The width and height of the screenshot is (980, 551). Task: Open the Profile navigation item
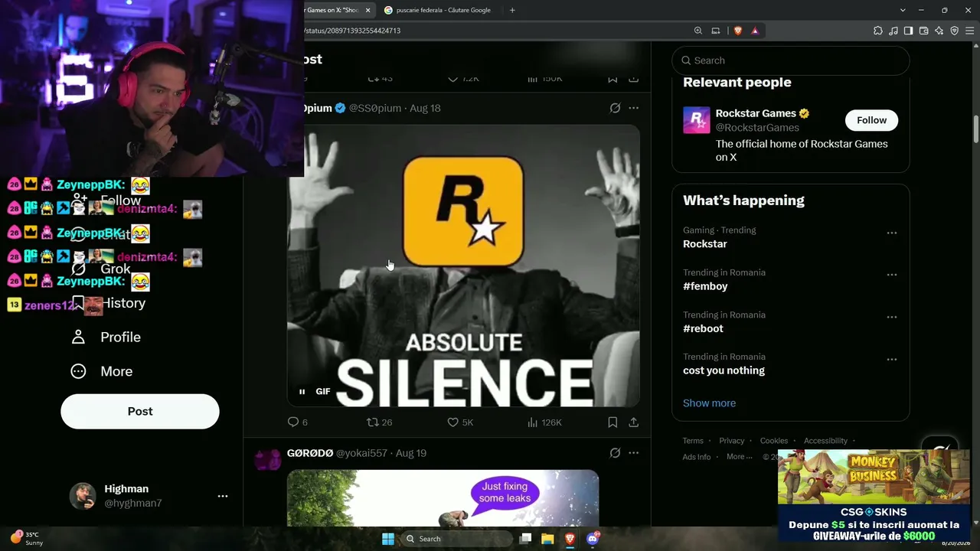tap(106, 337)
